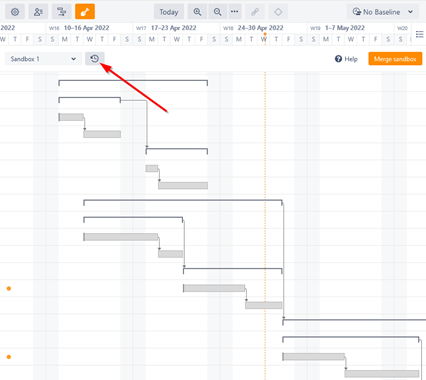
Task: Click the diamond milestone icon
Action: point(278,12)
